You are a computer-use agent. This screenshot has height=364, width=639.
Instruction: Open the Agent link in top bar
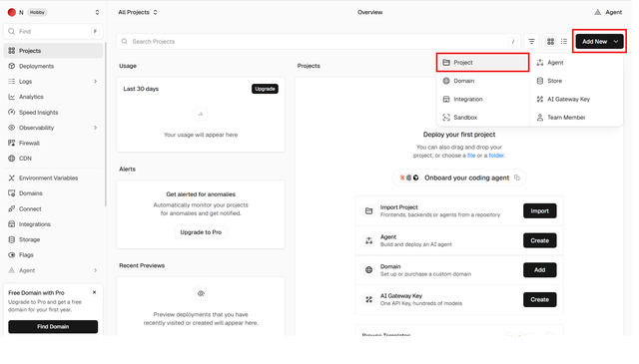(x=608, y=12)
